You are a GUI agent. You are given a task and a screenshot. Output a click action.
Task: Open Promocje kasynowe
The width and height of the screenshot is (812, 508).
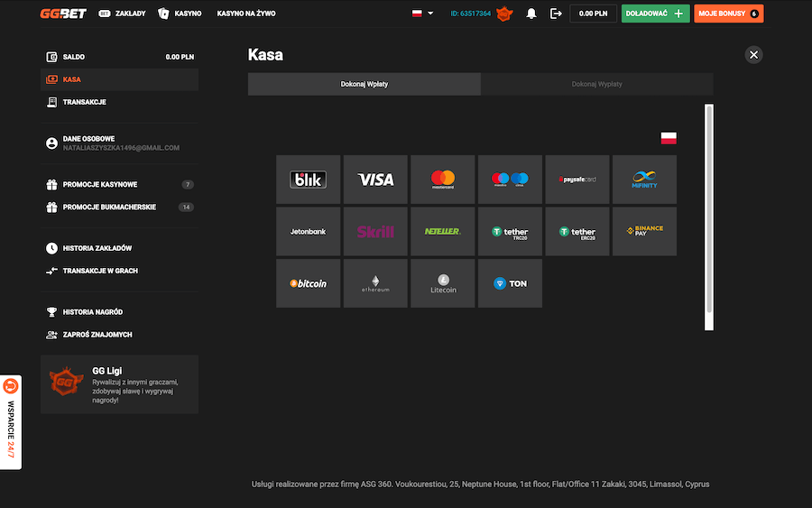(120, 184)
